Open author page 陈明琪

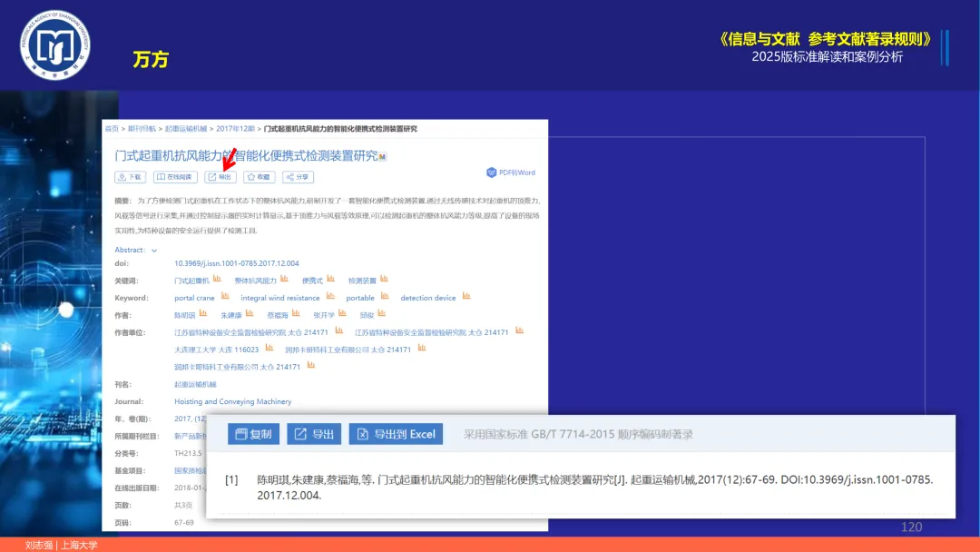(x=184, y=315)
